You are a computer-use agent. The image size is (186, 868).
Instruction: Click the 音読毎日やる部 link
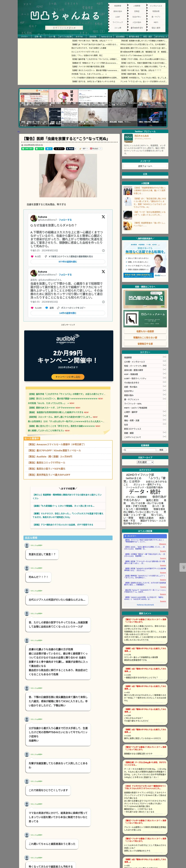(145, 344)
